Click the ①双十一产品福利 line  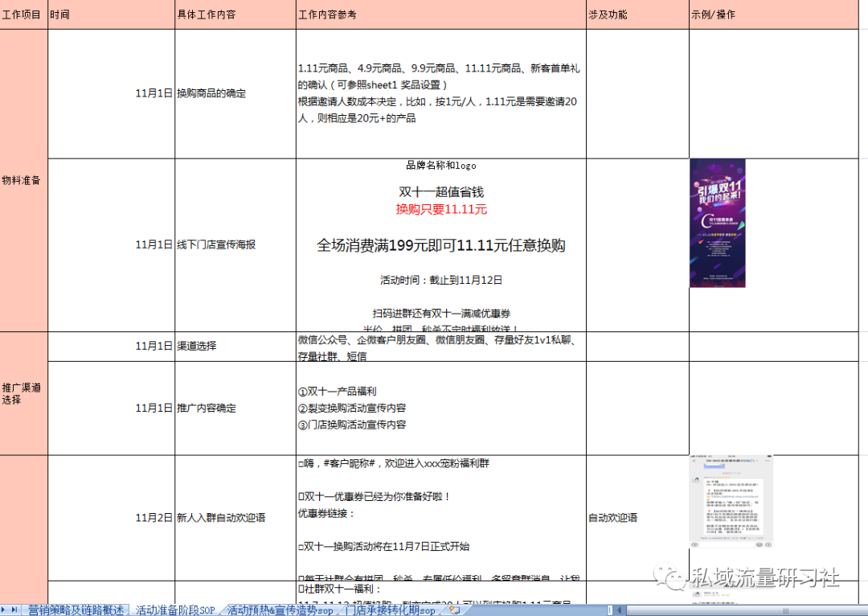(337, 392)
